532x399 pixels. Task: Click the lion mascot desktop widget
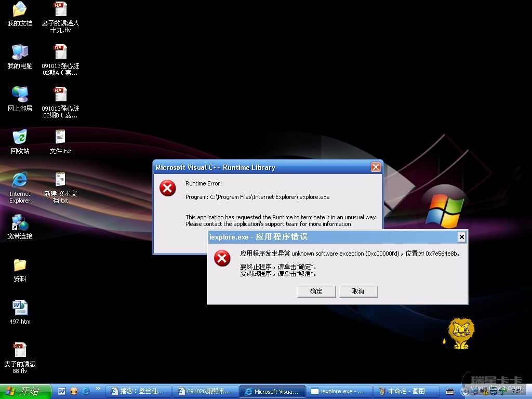[x=460, y=334]
